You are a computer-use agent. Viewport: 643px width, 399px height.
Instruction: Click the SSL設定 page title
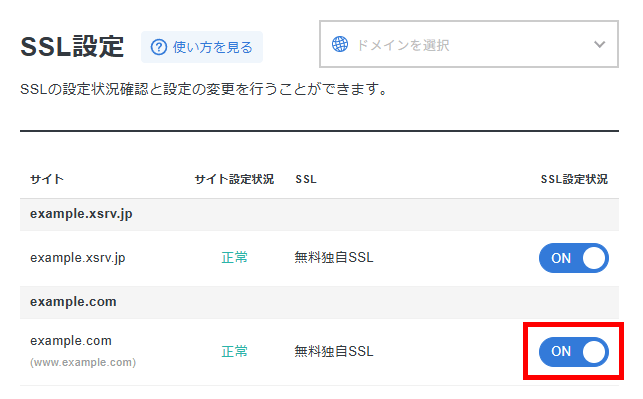click(x=72, y=46)
